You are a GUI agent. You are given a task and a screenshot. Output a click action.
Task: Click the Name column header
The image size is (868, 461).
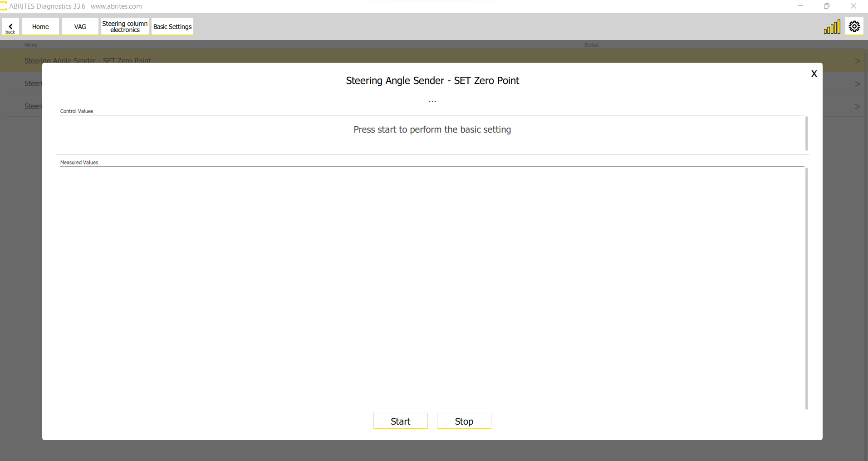pyautogui.click(x=31, y=45)
